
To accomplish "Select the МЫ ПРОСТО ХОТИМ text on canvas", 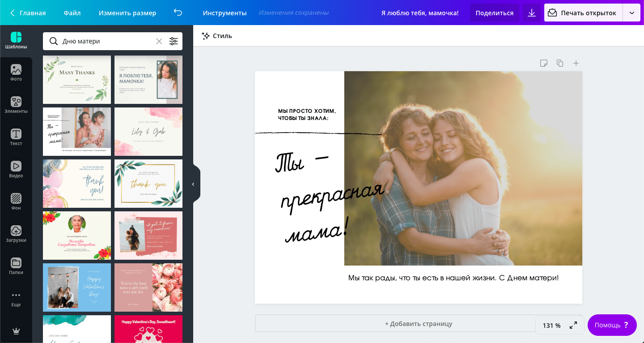I will (x=307, y=115).
